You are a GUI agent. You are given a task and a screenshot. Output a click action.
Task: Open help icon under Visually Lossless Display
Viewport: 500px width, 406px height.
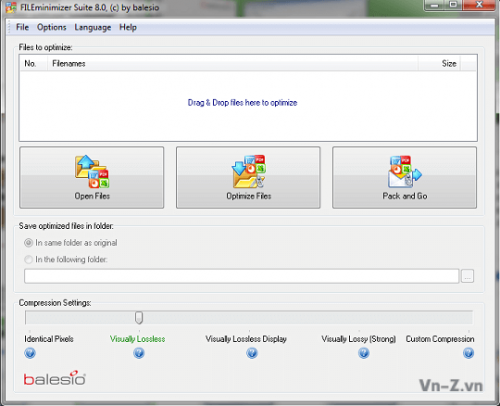[252, 353]
